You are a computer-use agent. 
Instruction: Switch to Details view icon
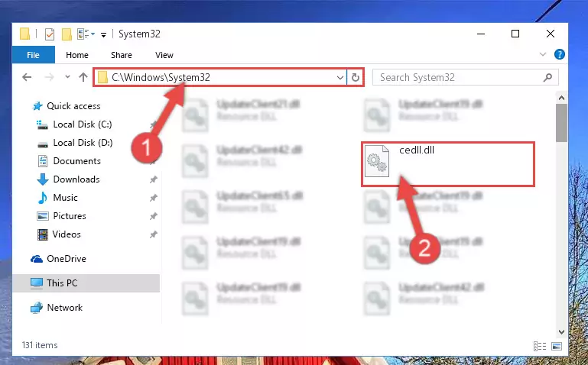[540, 346]
